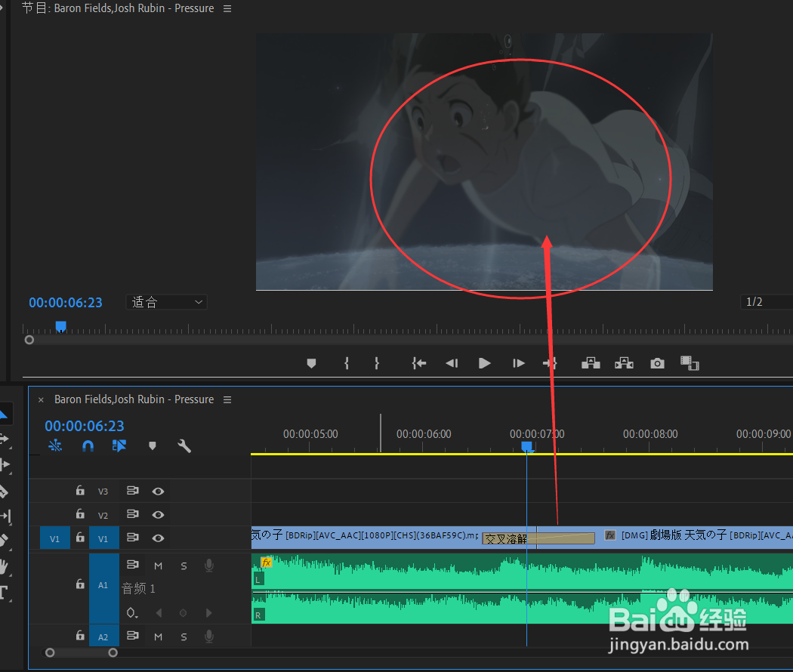Open timeline panel menu icon

click(x=227, y=399)
